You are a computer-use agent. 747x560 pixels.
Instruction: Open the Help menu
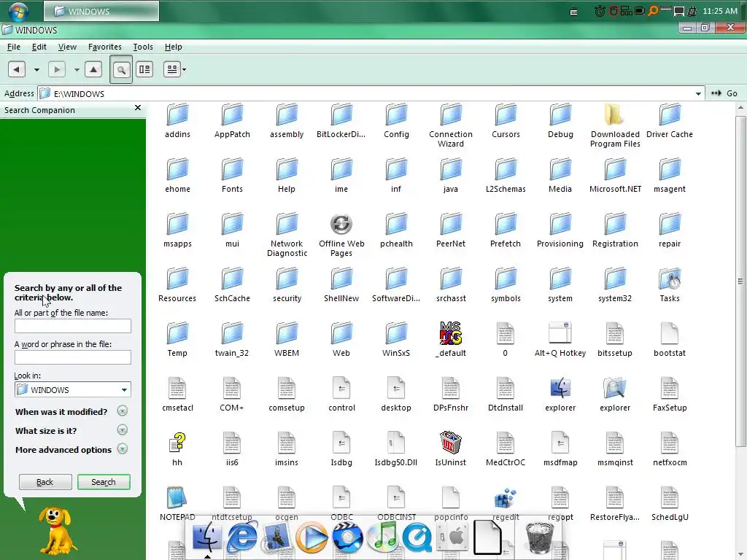174,47
